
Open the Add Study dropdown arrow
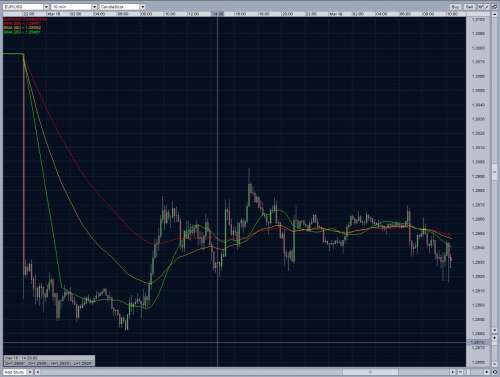click(x=30, y=372)
